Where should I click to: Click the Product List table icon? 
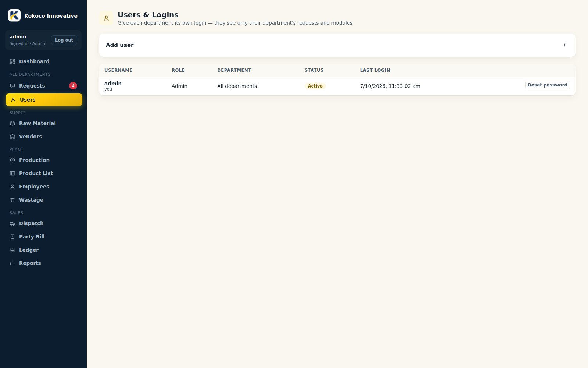point(12,173)
